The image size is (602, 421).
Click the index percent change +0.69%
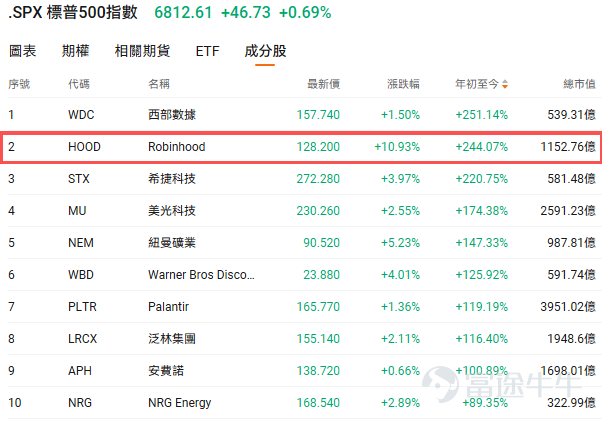[305, 12]
